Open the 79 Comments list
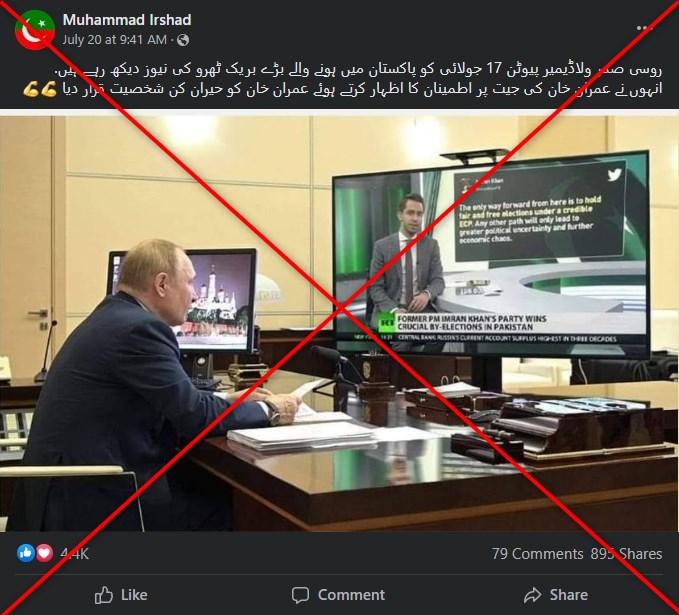Screen dimensions: 679x615 coord(537,554)
